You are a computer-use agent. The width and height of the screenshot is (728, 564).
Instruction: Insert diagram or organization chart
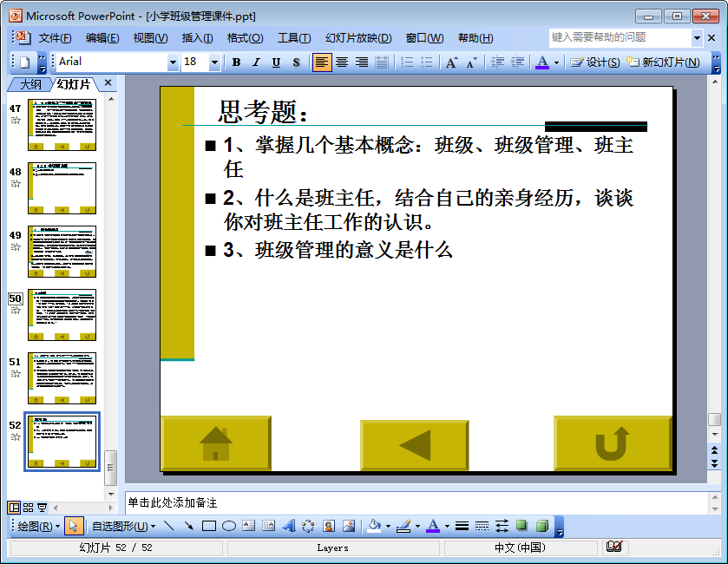tap(308, 526)
